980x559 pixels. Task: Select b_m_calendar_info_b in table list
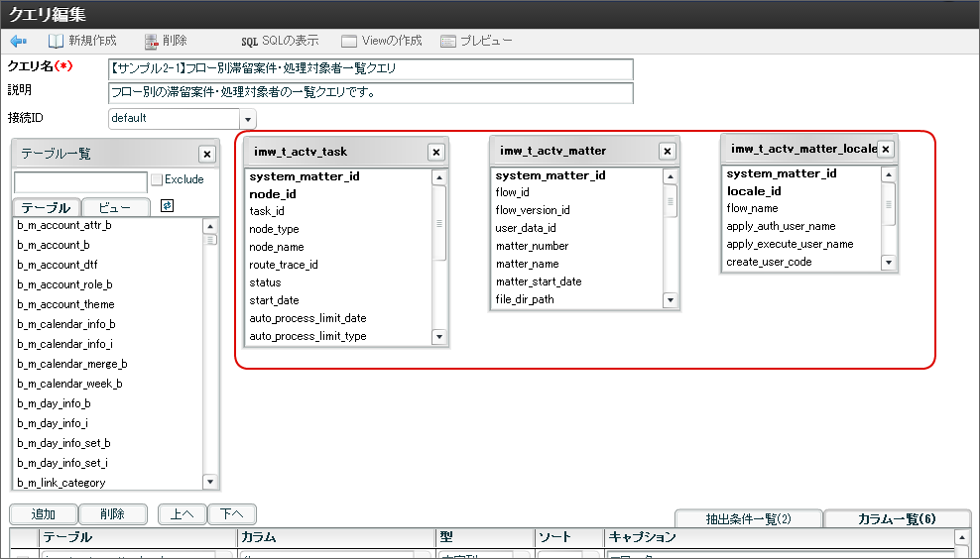66,324
